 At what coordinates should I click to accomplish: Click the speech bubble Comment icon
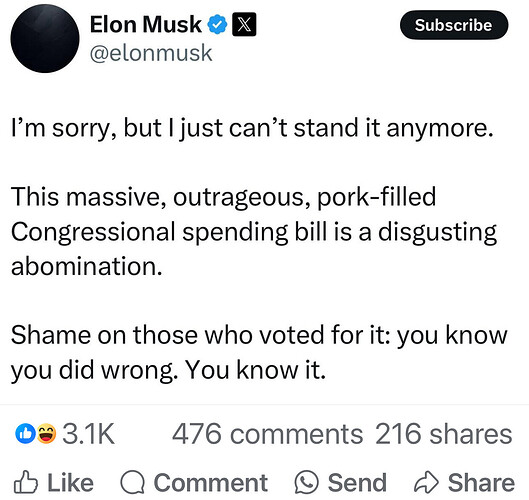(x=133, y=482)
